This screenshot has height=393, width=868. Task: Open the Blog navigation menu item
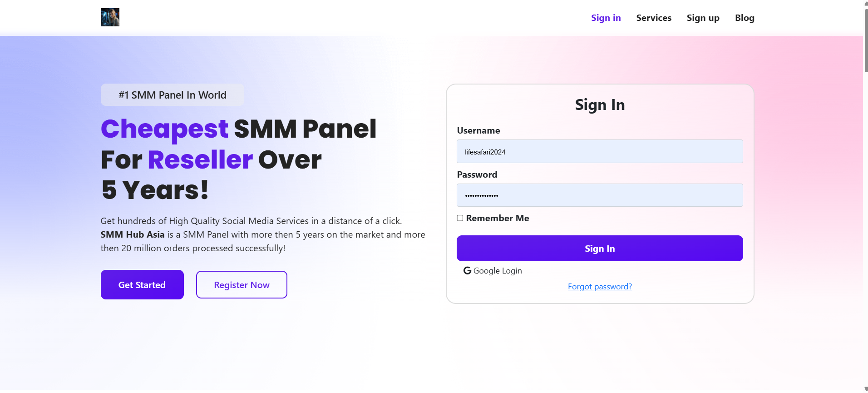click(744, 18)
